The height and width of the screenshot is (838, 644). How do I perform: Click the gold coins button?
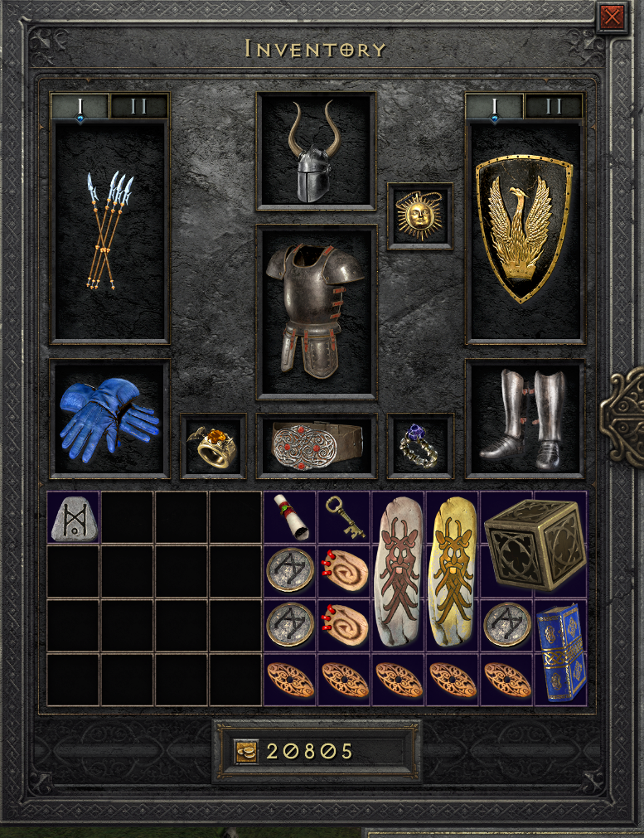pos(246,751)
